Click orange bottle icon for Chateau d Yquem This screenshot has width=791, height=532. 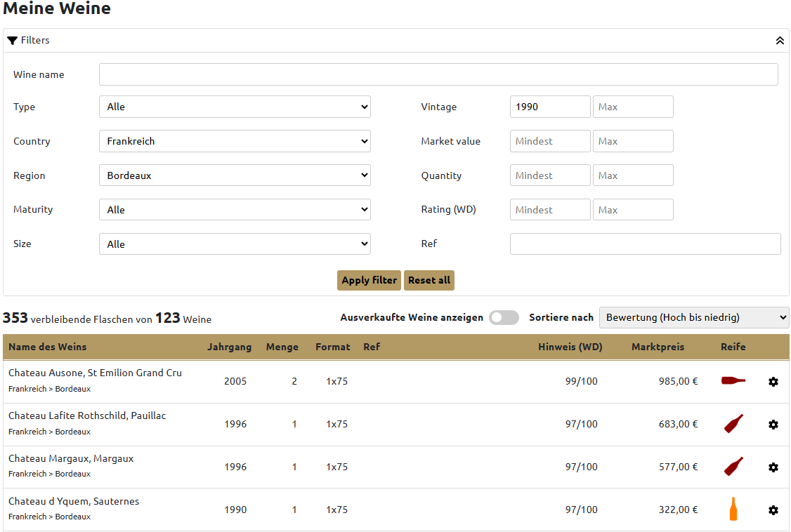coord(733,509)
